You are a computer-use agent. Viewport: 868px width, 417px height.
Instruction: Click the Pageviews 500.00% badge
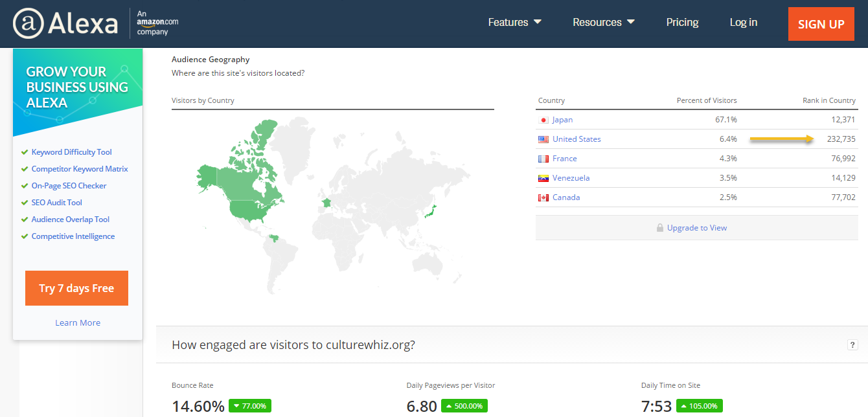[x=464, y=406]
